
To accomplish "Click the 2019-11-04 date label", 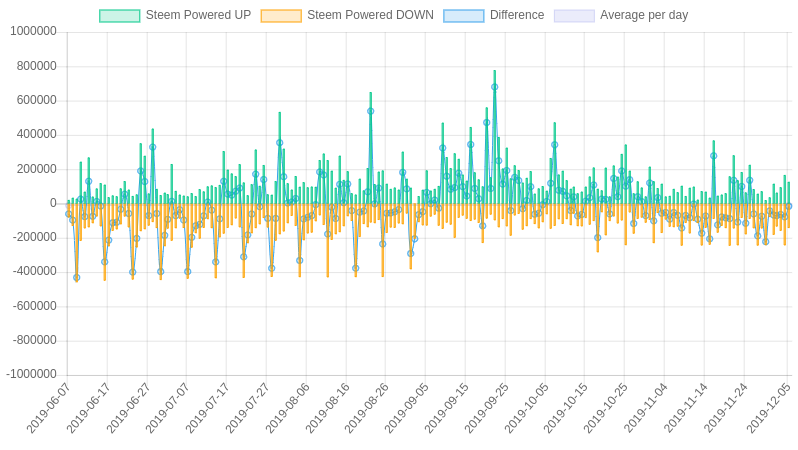I will coord(645,408).
